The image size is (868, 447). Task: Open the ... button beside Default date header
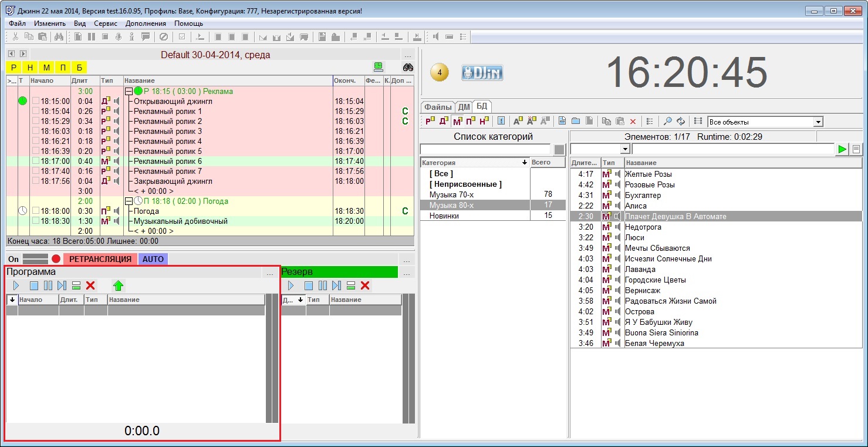(x=408, y=55)
